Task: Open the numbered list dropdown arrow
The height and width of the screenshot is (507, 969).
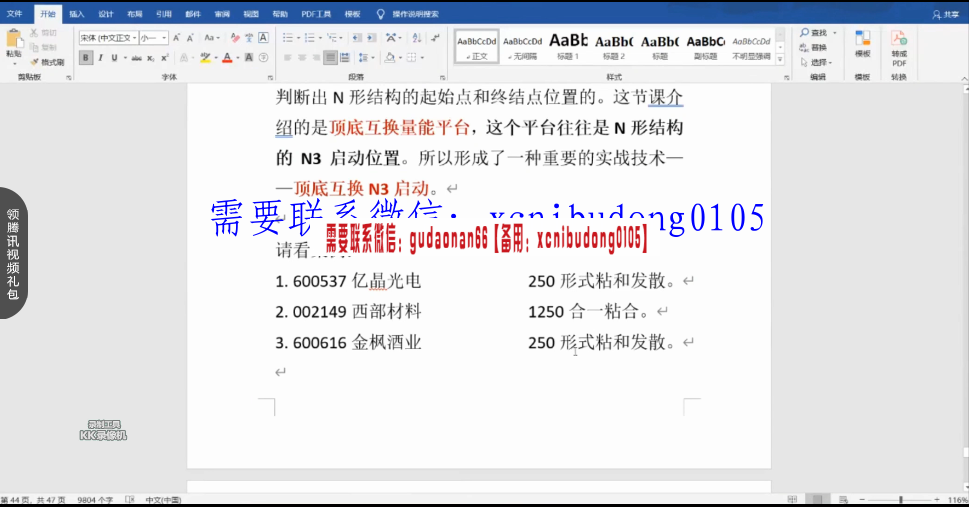Action: [320, 38]
